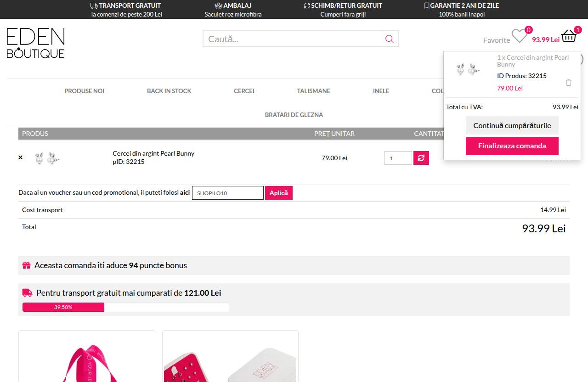Viewport: 588px width, 382px height.
Task: Open the Favorite link
Action: (497, 40)
